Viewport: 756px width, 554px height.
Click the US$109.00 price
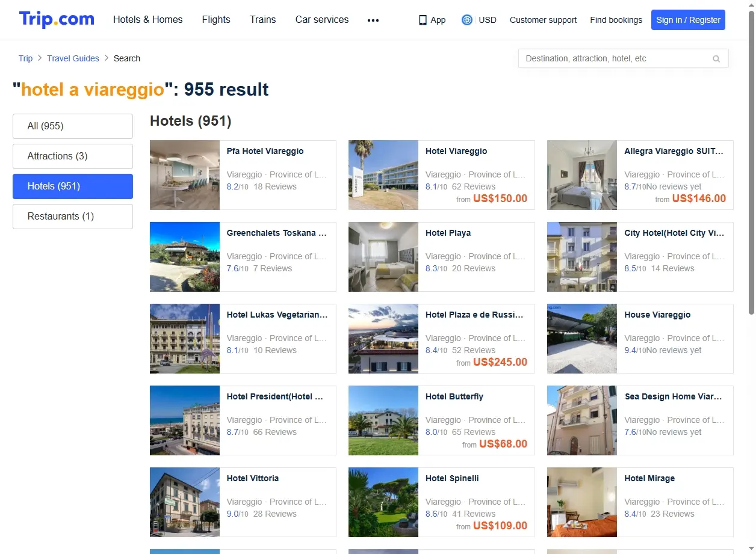point(500,526)
